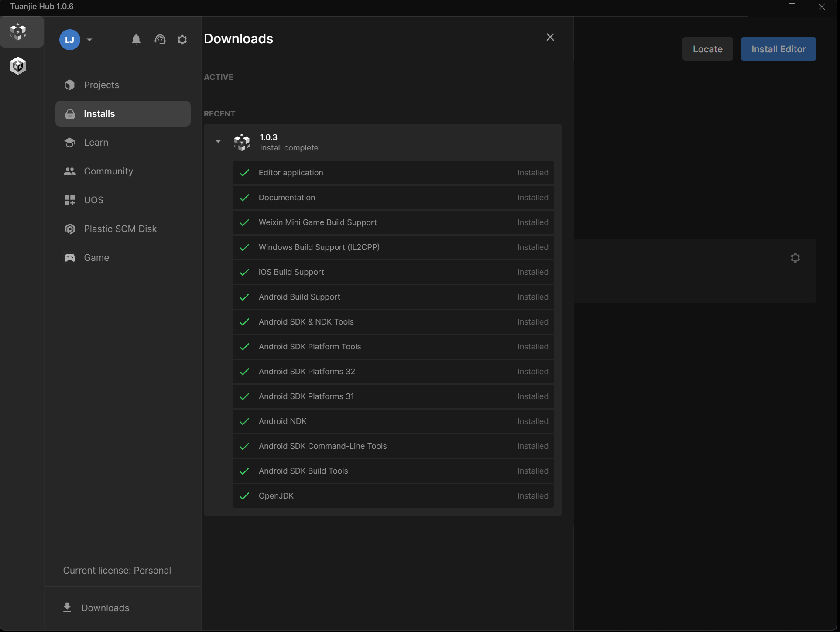Click the notifications bell icon
This screenshot has height=632, width=840.
coord(136,40)
